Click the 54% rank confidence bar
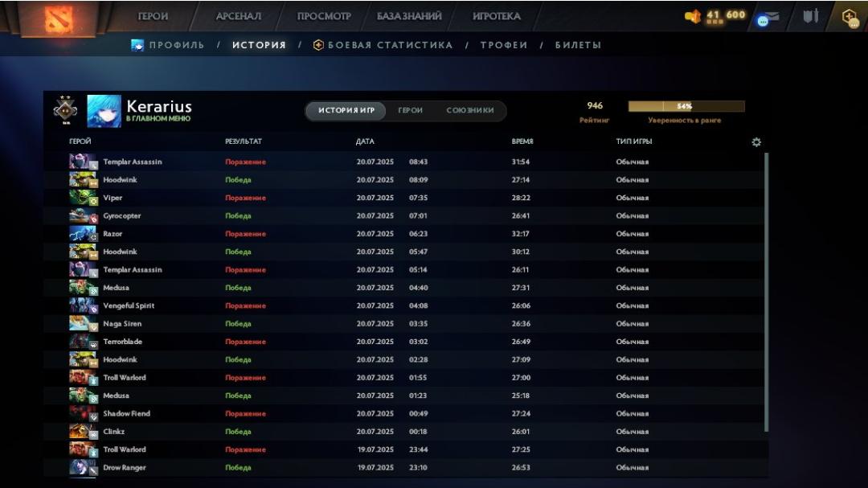868x488 pixels. 686,106
